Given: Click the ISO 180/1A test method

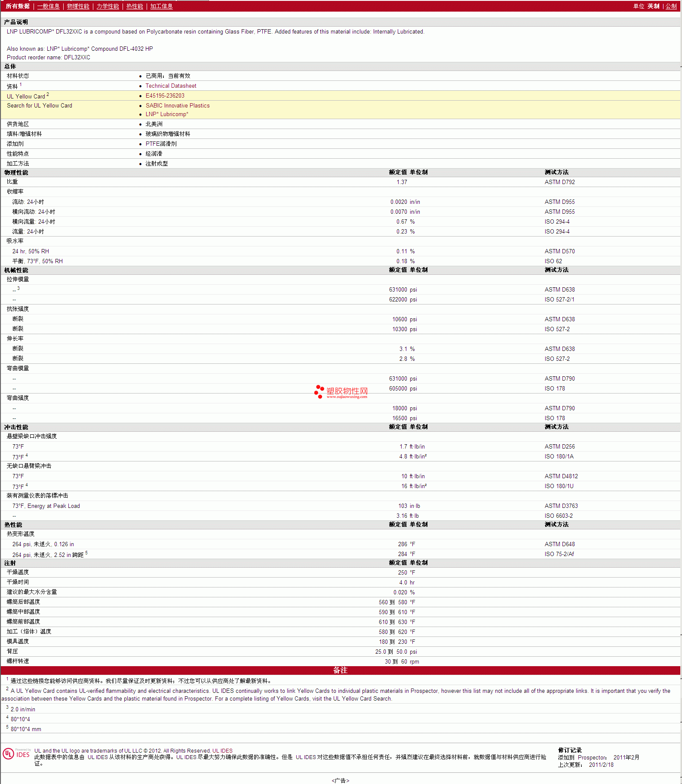Looking at the screenshot, I should coord(559,457).
